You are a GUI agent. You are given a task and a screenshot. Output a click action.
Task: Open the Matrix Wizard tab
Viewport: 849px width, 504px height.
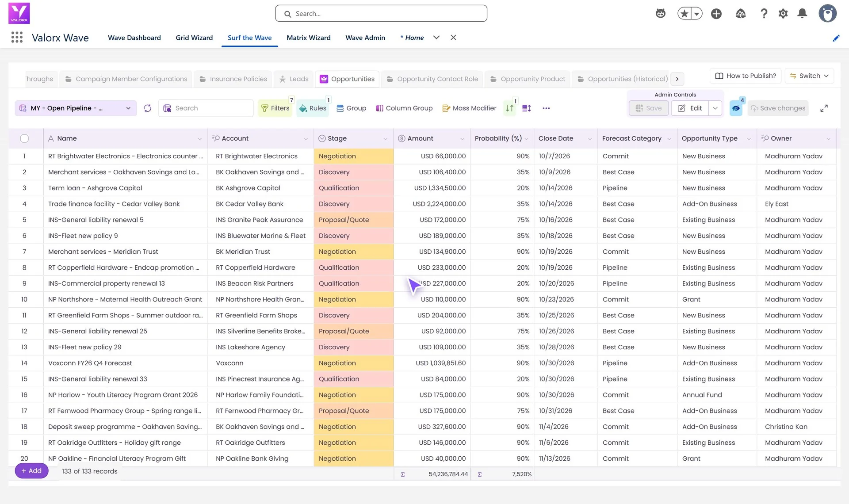[309, 38]
